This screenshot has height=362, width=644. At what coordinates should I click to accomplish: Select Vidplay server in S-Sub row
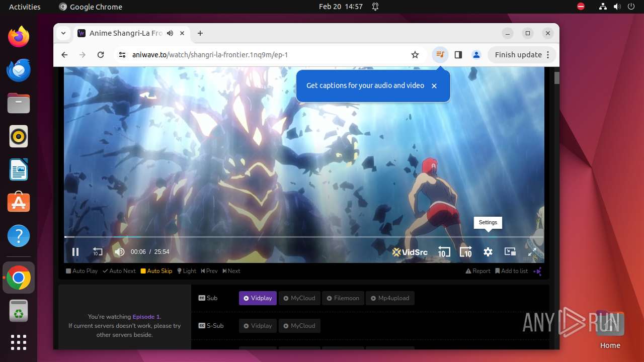258,326
